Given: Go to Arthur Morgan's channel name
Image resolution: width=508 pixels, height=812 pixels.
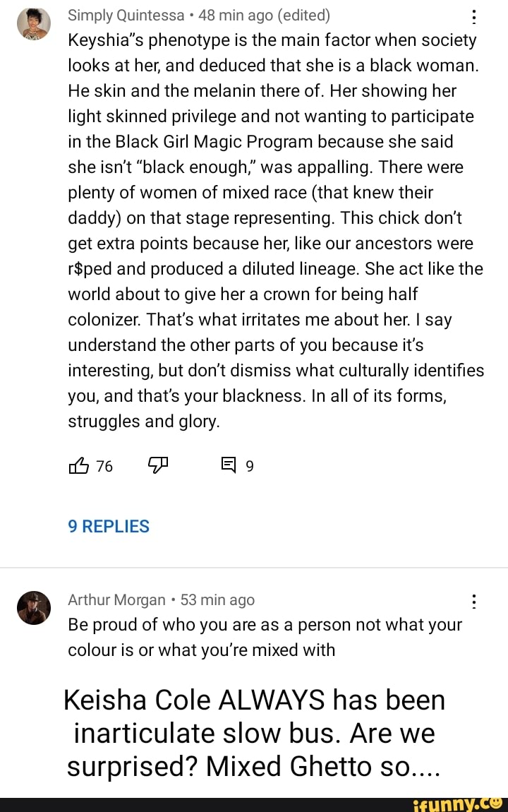Looking at the screenshot, I should click(117, 600).
